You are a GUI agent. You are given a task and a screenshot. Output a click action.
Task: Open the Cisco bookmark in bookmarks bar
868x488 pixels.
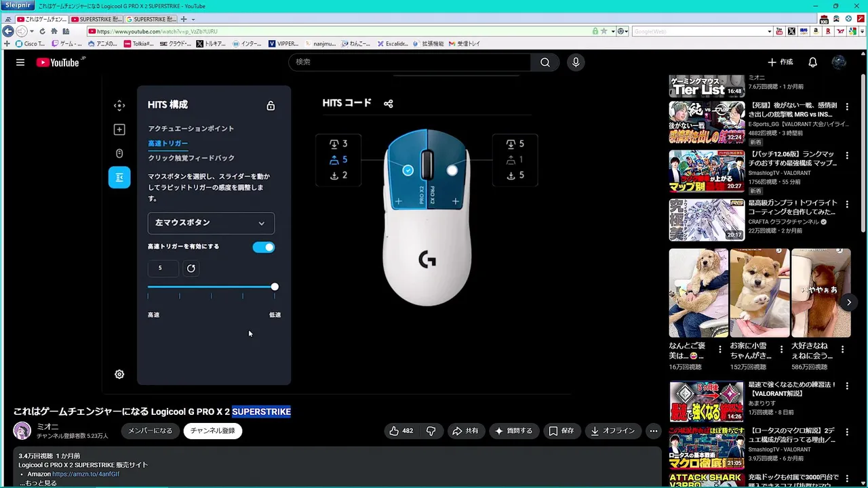tap(30, 43)
